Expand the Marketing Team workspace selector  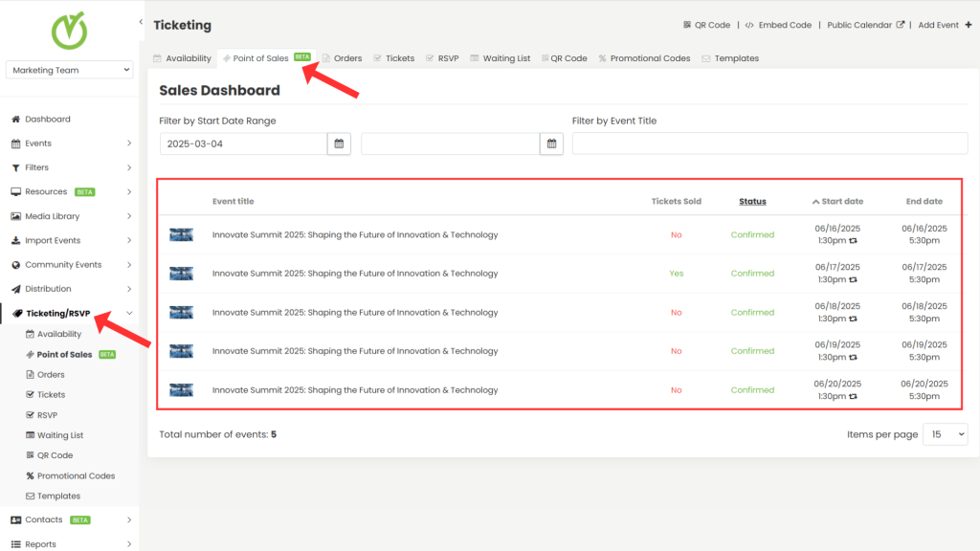click(x=69, y=69)
